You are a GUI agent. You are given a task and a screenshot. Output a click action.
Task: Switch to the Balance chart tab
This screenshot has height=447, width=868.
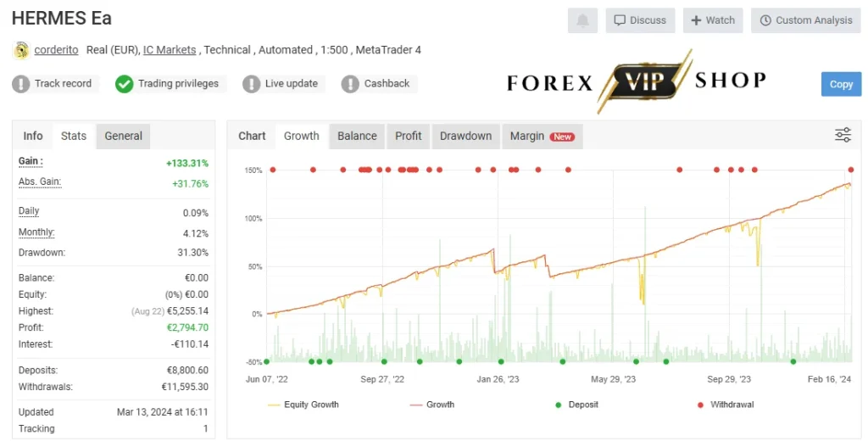pos(357,136)
